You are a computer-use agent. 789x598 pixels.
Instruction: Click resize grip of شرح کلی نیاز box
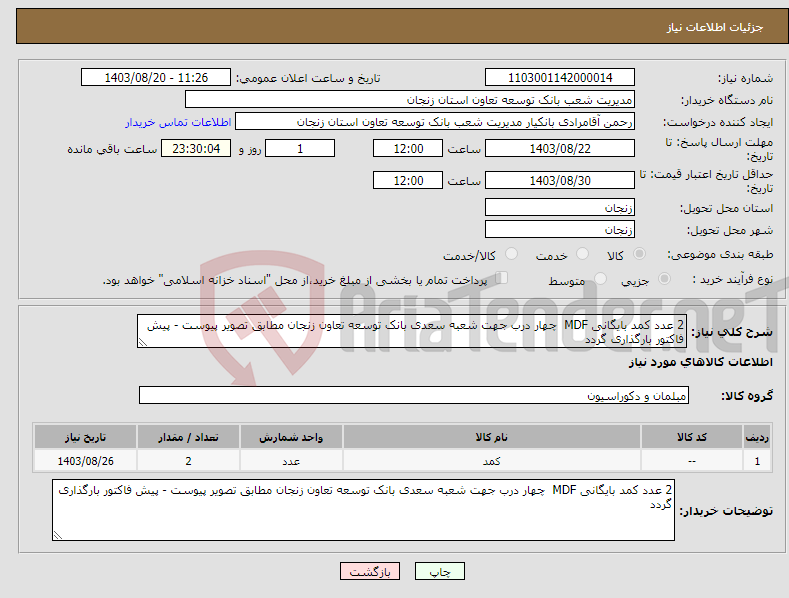pos(143,342)
